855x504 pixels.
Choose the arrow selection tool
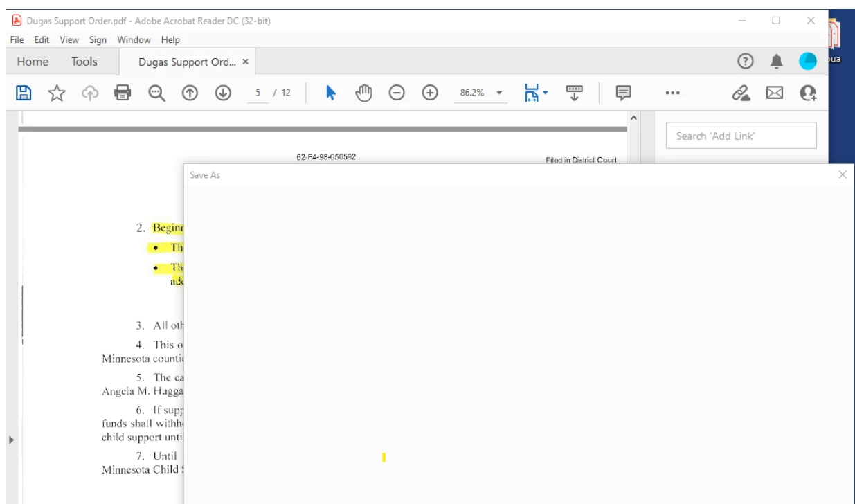point(331,92)
